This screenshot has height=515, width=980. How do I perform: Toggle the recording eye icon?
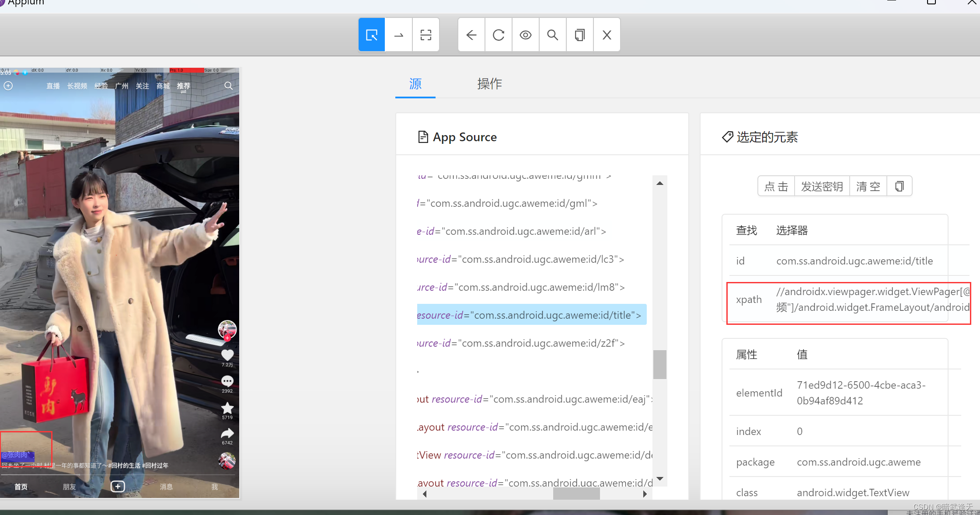pyautogui.click(x=526, y=35)
